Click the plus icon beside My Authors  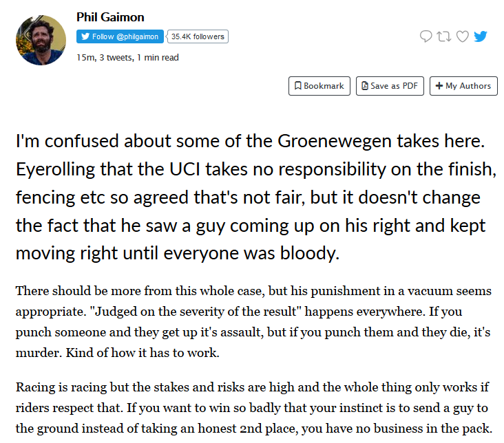click(439, 86)
